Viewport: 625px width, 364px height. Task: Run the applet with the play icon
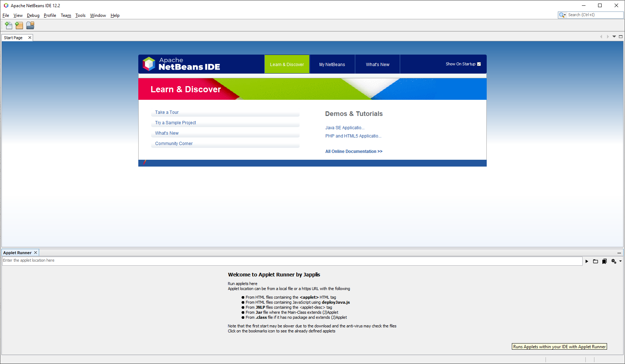[x=587, y=261]
